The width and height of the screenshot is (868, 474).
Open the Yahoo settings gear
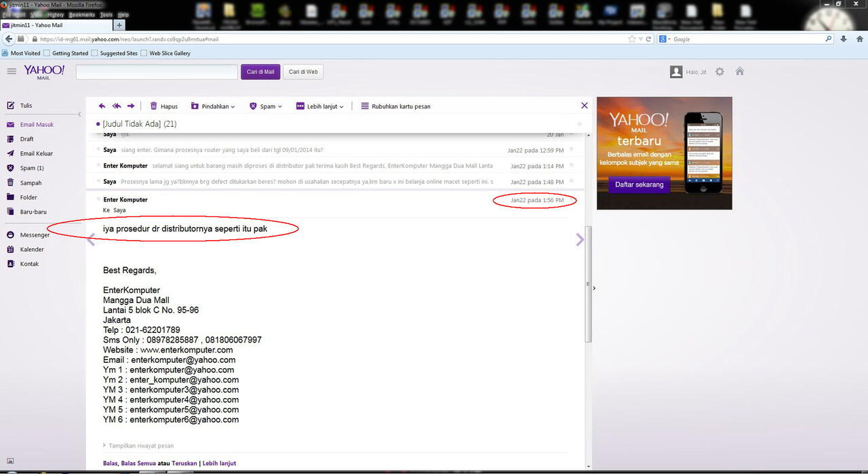coord(719,71)
